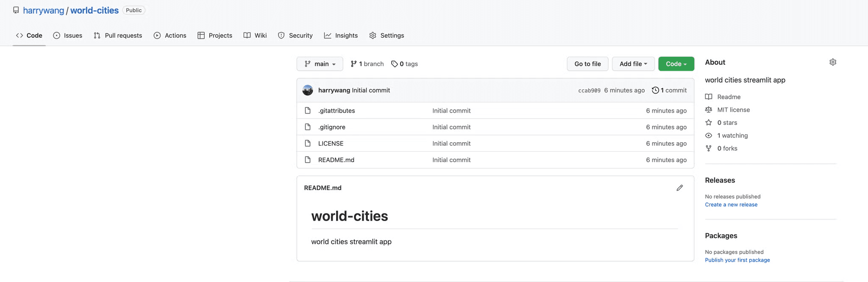Edit About details with gear icon
Screen dimensions: 868x282
pyautogui.click(x=833, y=62)
